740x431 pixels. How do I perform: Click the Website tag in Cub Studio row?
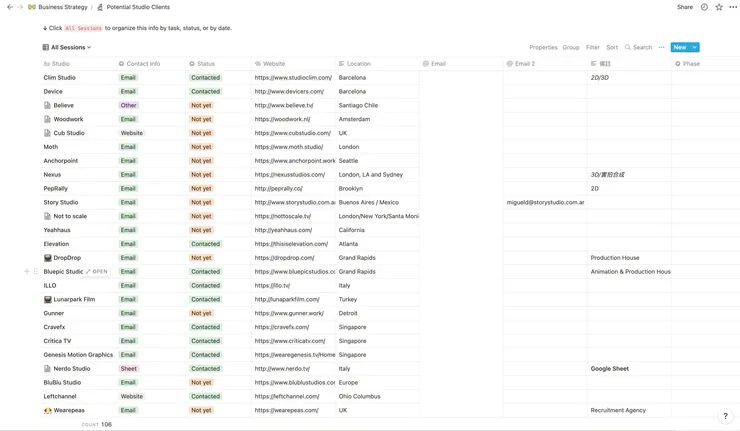132,133
